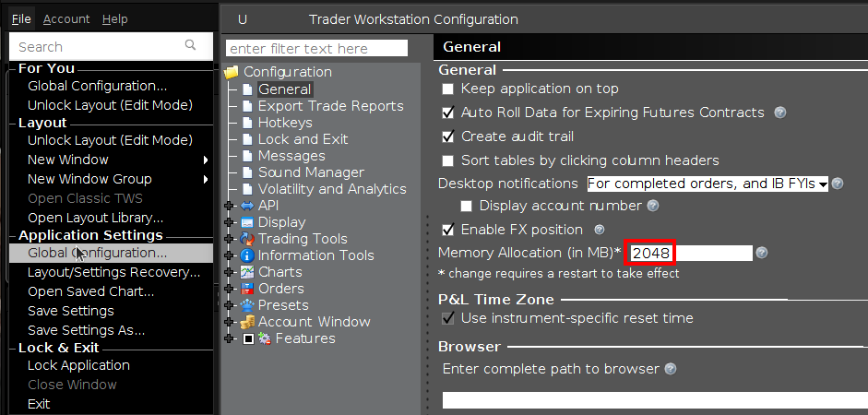Viewport: 868px width, 415px height.
Task: Toggle Use instrument-specific reset time checkbox
Action: (448, 319)
